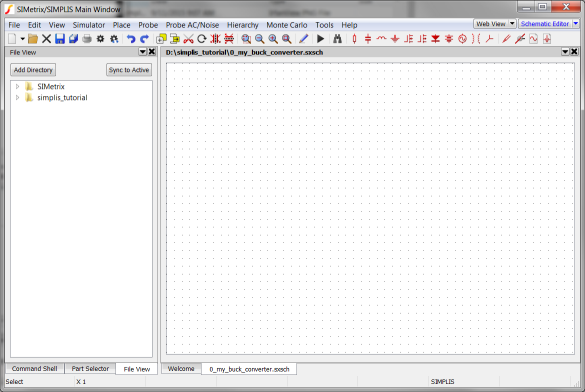Image resolution: width=585 pixels, height=392 pixels.
Task: Open the folder icon to load a file
Action: (33, 39)
